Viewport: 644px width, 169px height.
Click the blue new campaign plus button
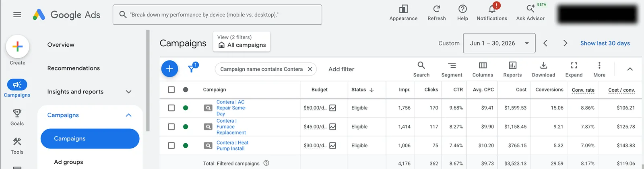169,69
